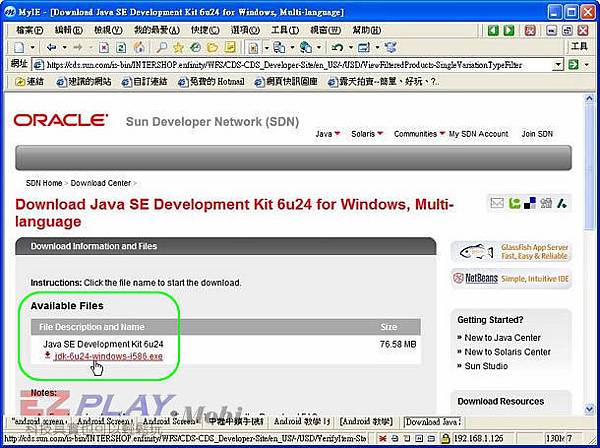This screenshot has height=448, width=600.
Task: Go back with the blue arrow icon
Action: coord(51,47)
